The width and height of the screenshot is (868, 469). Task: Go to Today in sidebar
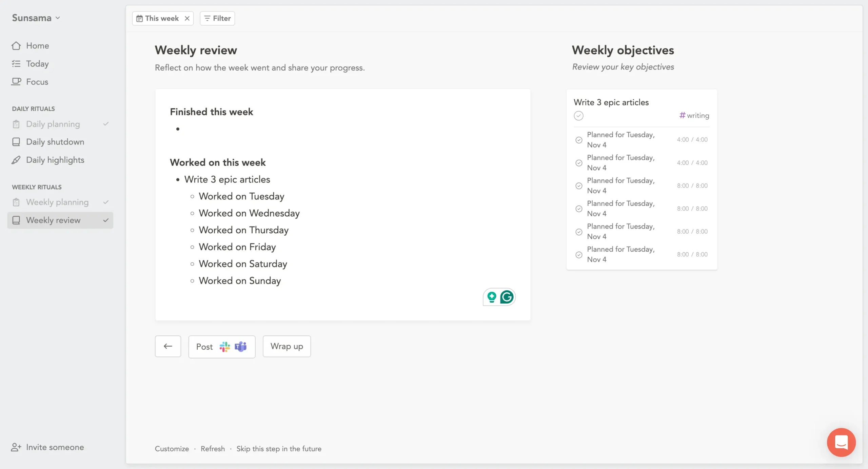[x=37, y=64]
